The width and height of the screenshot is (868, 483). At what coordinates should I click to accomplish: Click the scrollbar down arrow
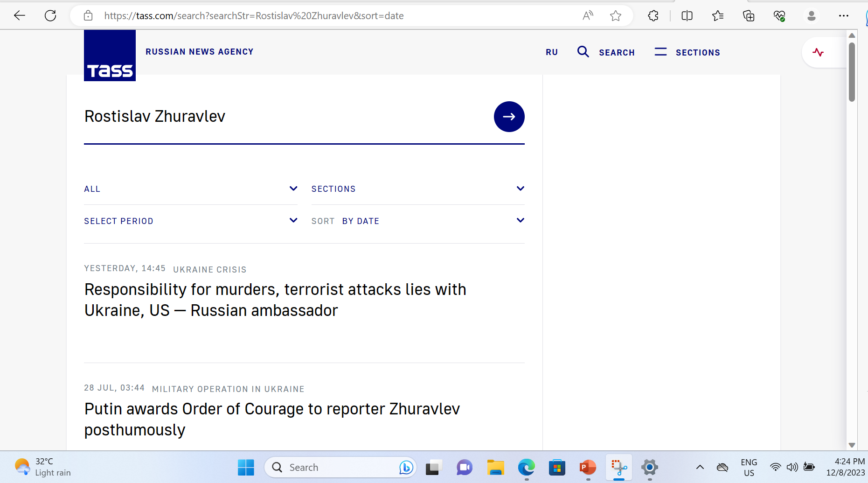point(852,445)
